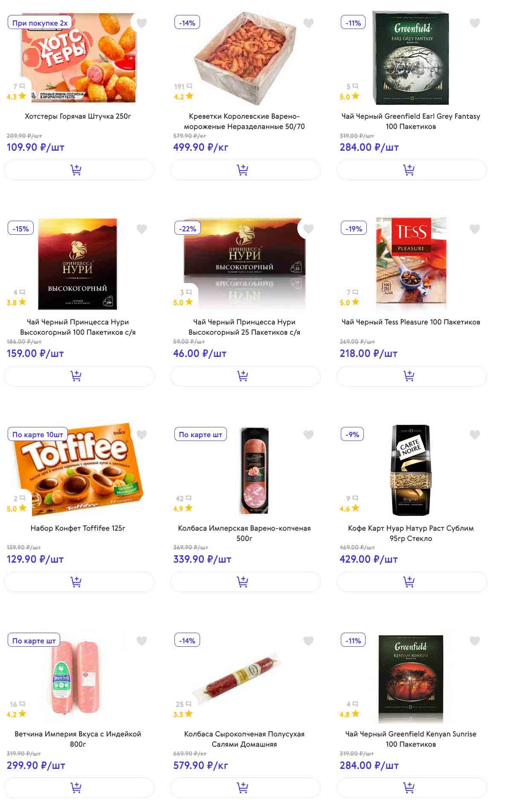Click the -22% discount badge
Viewport: 511px width, 812px height.
(187, 229)
